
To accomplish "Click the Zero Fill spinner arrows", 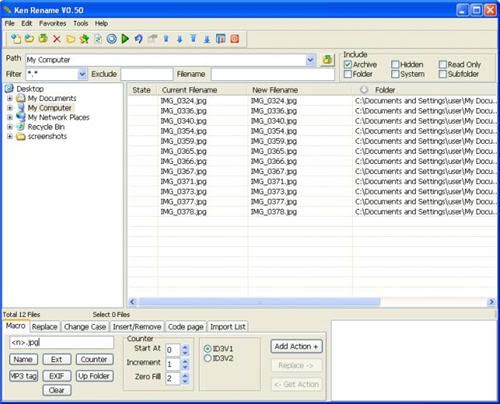I will point(185,378).
